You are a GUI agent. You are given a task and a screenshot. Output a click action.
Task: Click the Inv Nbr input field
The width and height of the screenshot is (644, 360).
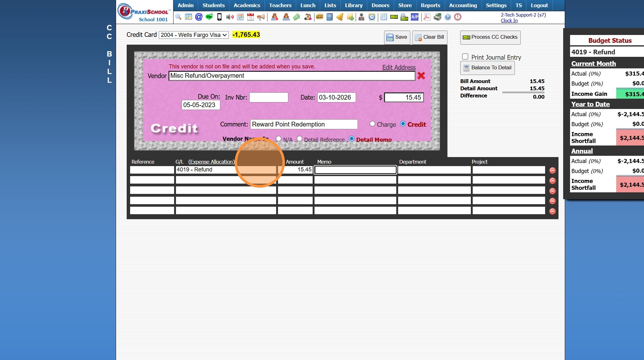click(269, 97)
